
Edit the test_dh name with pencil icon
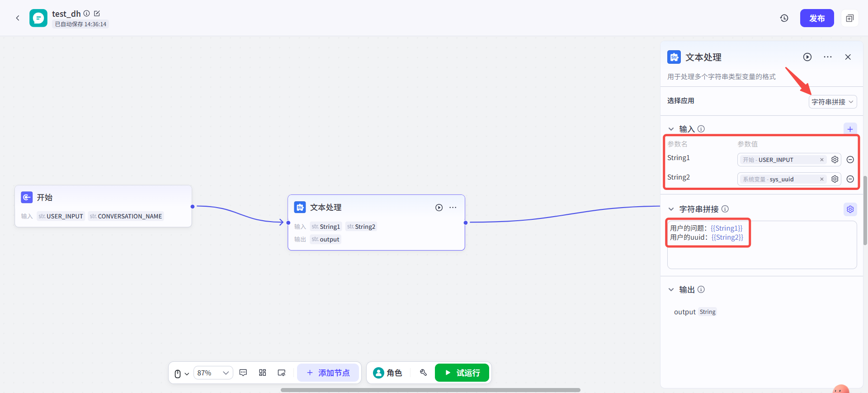[97, 14]
